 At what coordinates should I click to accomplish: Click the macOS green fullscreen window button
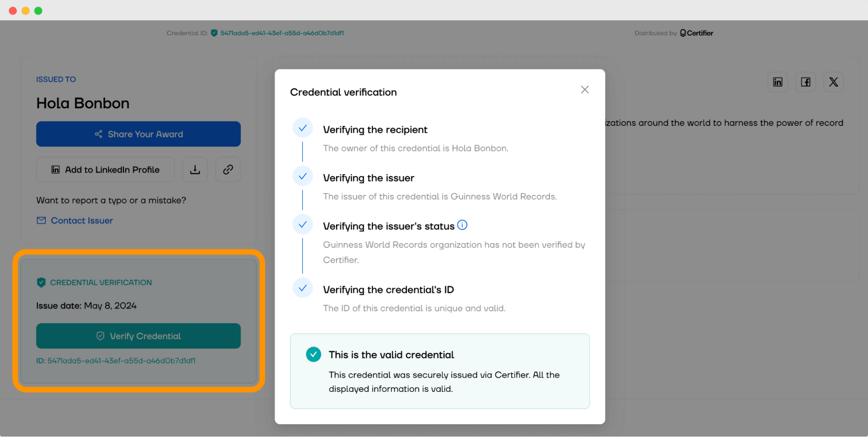(38, 11)
